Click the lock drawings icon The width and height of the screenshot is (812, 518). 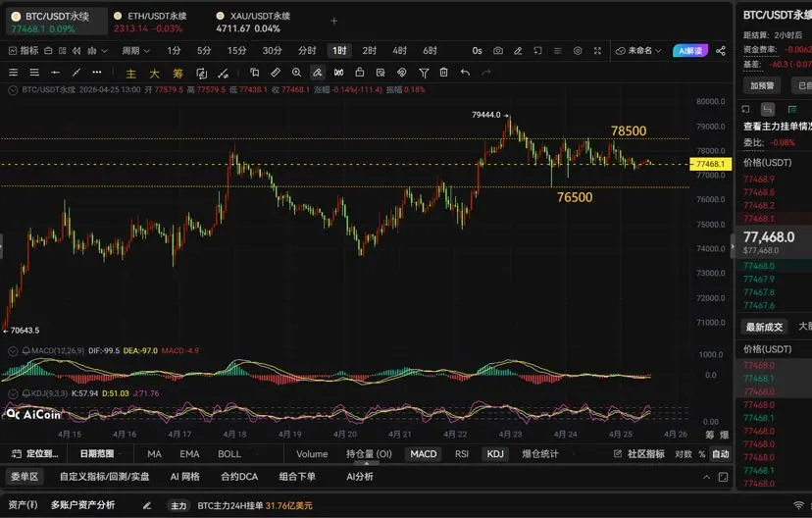point(359,73)
